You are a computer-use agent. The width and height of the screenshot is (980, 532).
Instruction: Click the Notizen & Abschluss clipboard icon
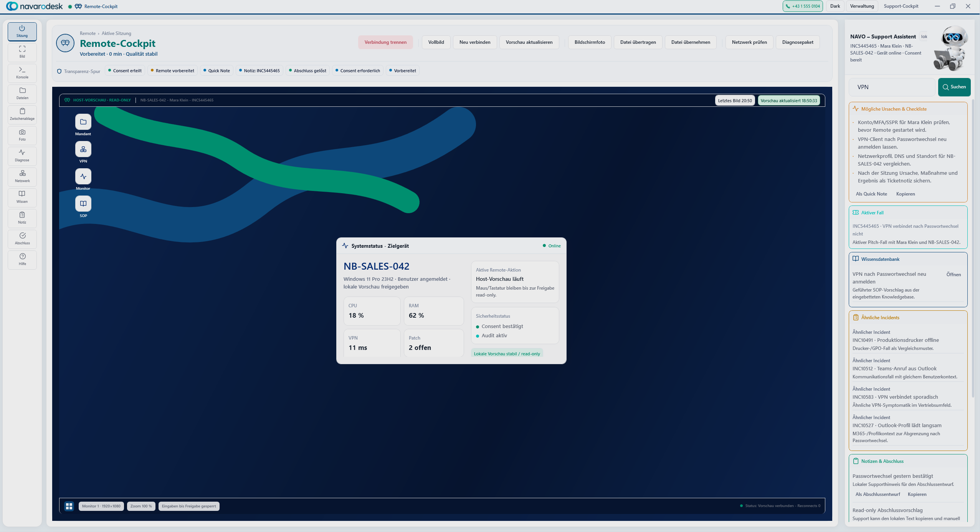click(856, 461)
